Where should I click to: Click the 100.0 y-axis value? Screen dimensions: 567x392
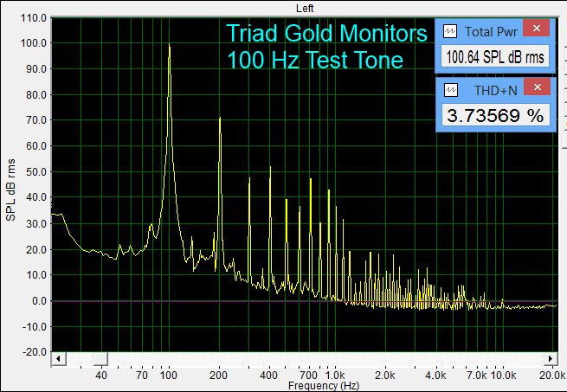(33, 43)
